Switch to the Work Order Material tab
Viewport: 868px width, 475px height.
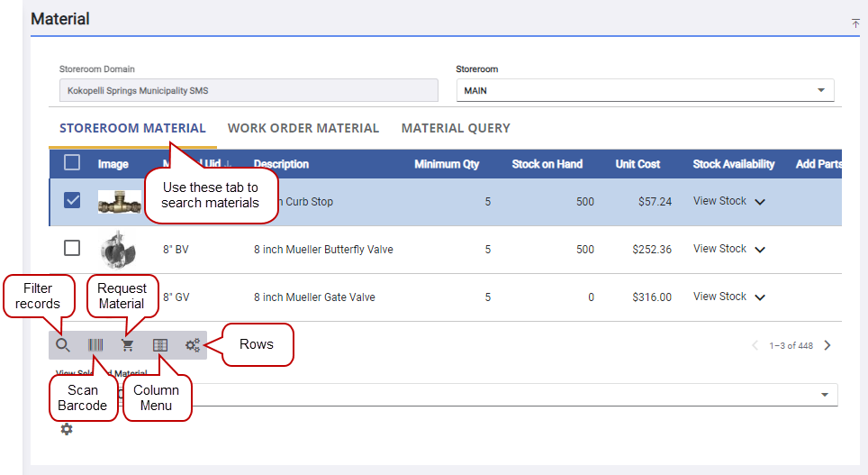tap(303, 128)
